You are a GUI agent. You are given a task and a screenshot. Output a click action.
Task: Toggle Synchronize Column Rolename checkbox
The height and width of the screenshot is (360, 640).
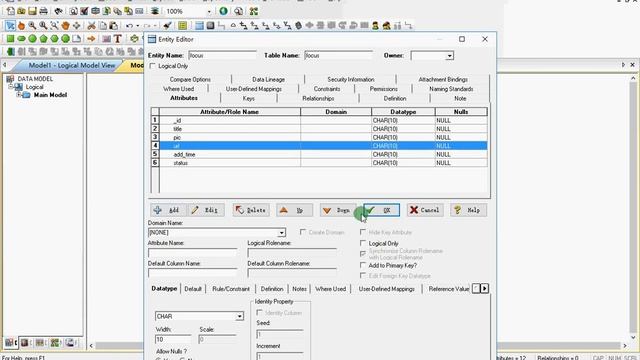pos(363,253)
